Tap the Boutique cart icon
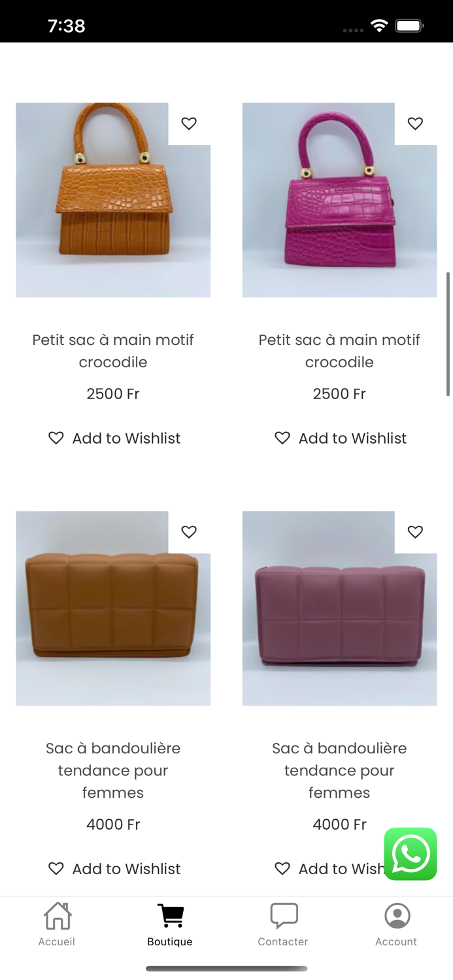The width and height of the screenshot is (453, 980). pyautogui.click(x=170, y=916)
